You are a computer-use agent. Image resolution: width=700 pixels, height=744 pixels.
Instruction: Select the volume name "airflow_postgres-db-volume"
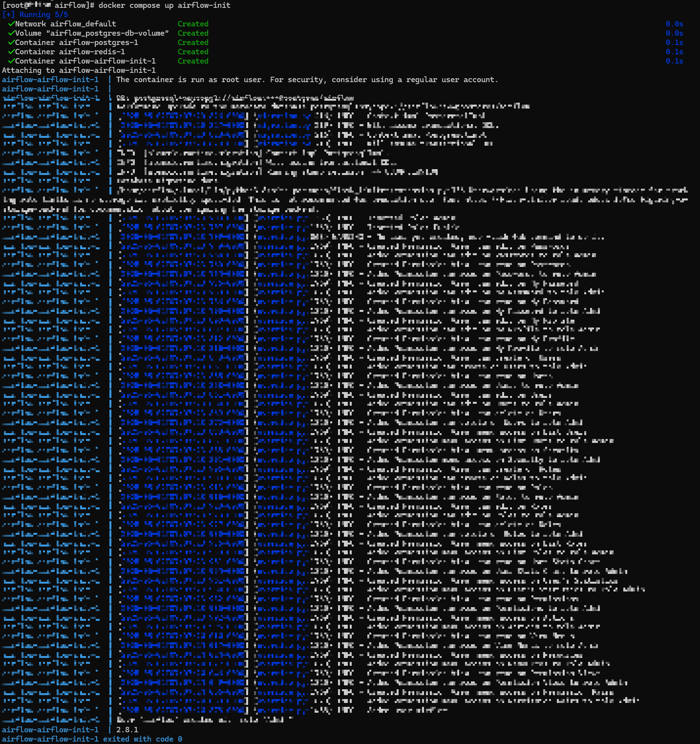[x=107, y=33]
